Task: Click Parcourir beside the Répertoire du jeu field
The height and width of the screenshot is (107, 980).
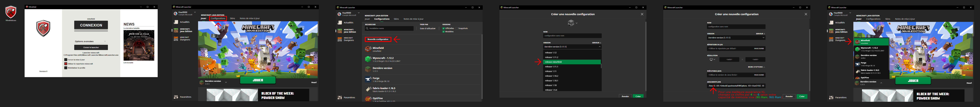Action: pos(759,49)
